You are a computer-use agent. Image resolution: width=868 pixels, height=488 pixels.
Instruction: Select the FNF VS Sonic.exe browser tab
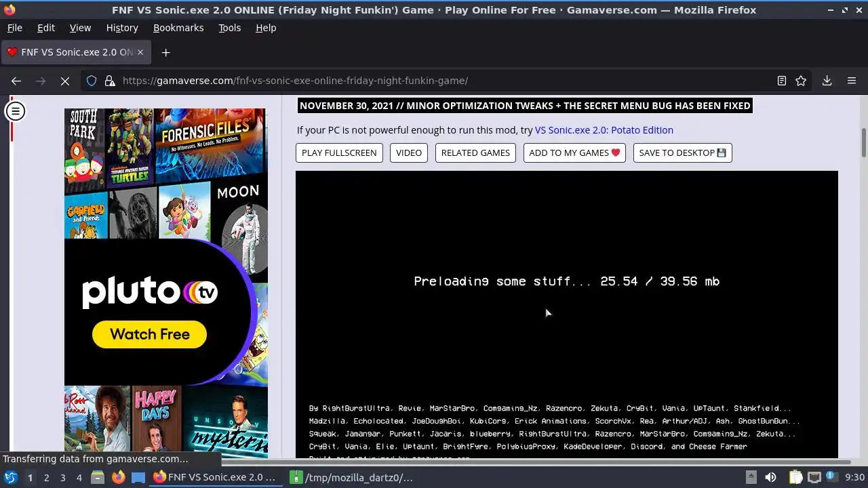[75, 52]
